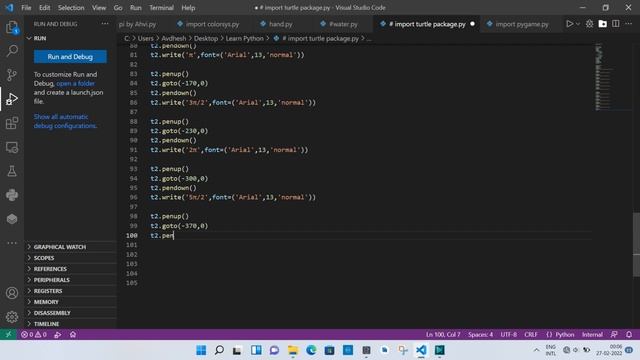Viewport: 640px width, 360px height.
Task: Switch to the pi by Ahvi.py tab
Action: 138,24
